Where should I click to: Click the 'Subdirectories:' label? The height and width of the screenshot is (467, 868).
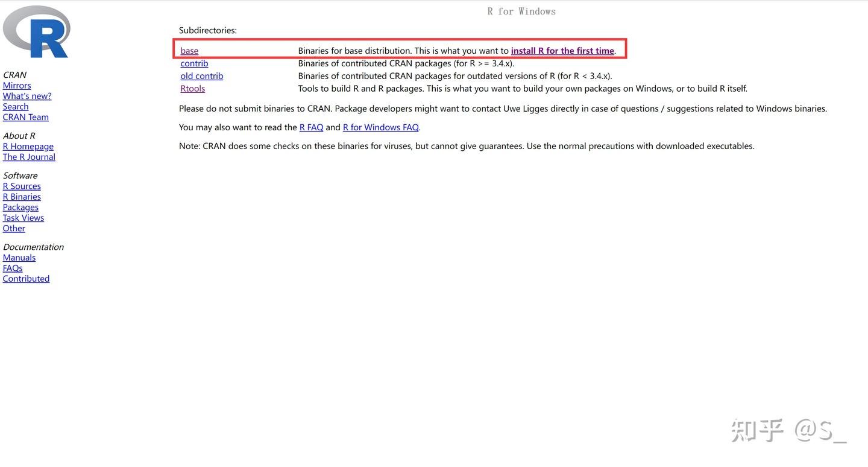[208, 30]
